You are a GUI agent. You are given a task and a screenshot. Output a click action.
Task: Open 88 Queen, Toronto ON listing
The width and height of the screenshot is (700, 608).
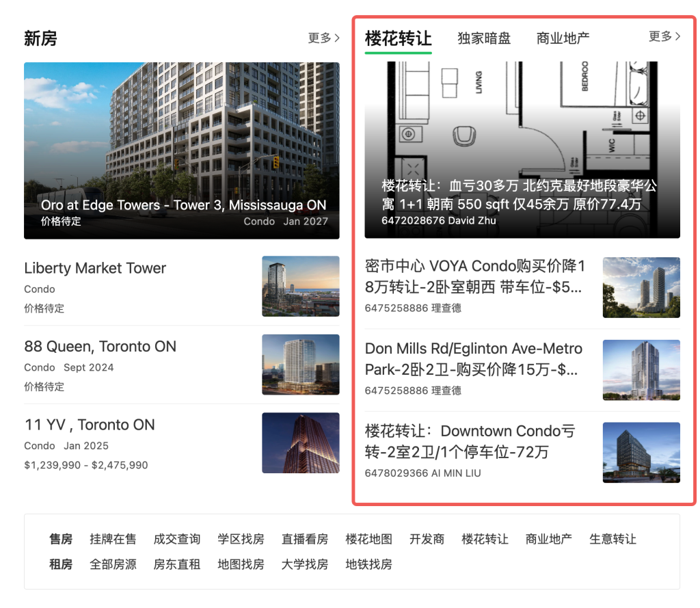(100, 346)
